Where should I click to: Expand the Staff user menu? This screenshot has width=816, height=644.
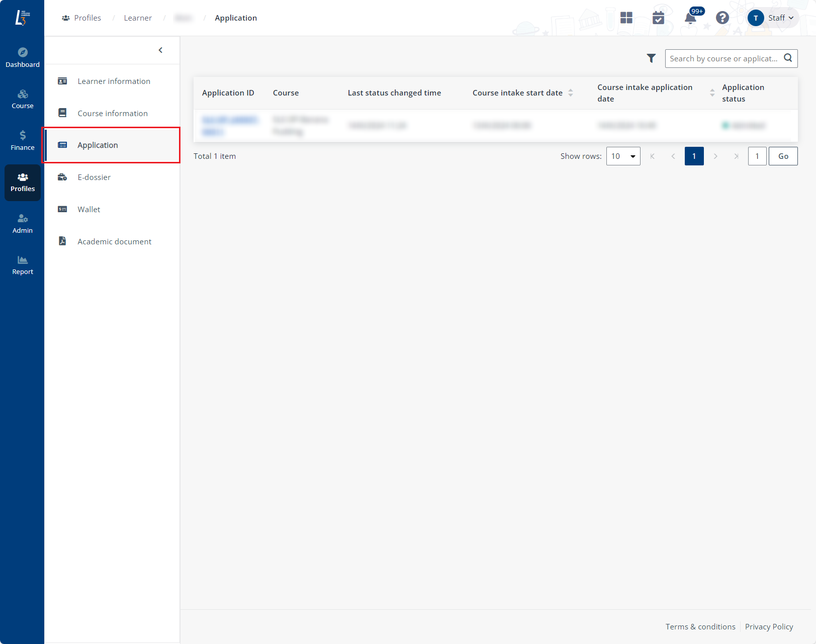[x=773, y=18]
